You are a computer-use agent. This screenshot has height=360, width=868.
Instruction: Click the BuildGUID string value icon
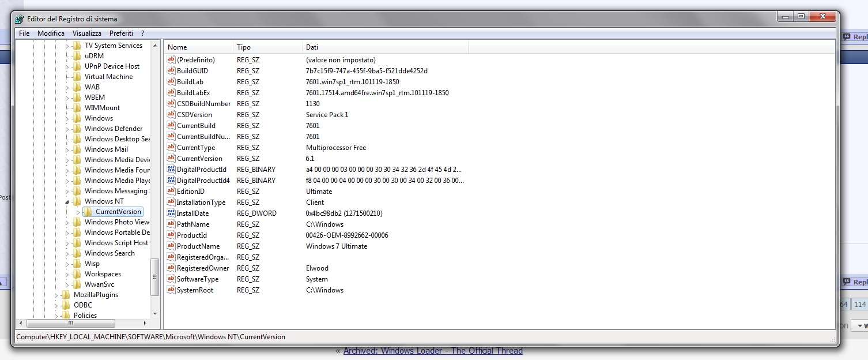pyautogui.click(x=171, y=70)
